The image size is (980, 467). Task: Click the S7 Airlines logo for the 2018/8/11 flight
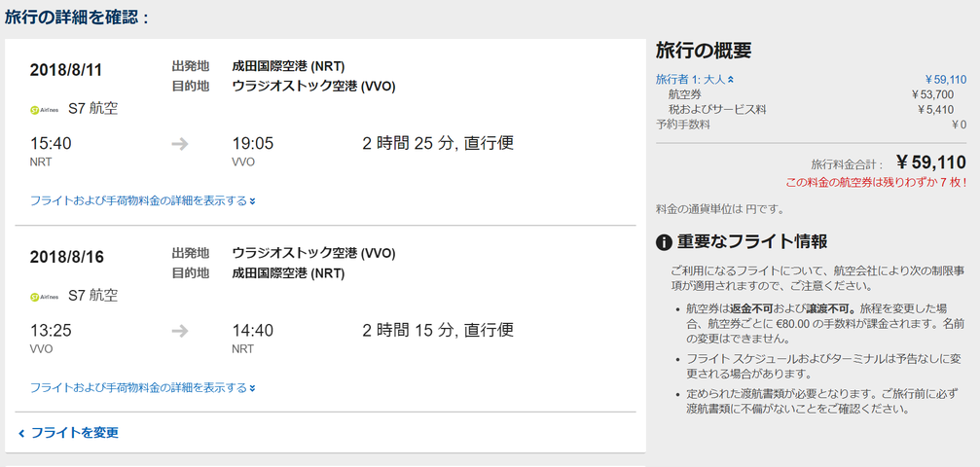click(44, 109)
